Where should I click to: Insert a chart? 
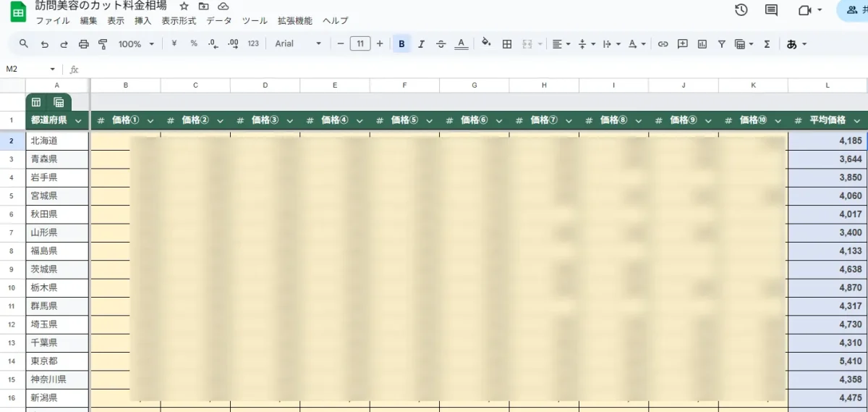(x=702, y=43)
